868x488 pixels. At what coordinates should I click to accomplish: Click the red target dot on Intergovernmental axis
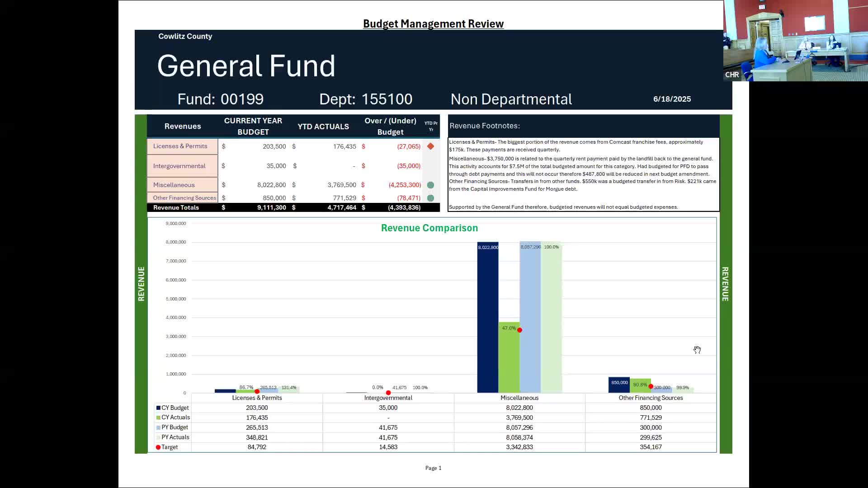tap(388, 393)
